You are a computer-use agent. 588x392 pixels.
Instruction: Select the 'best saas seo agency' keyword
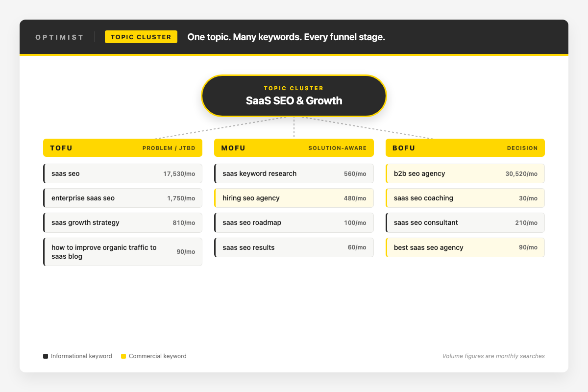point(465,247)
